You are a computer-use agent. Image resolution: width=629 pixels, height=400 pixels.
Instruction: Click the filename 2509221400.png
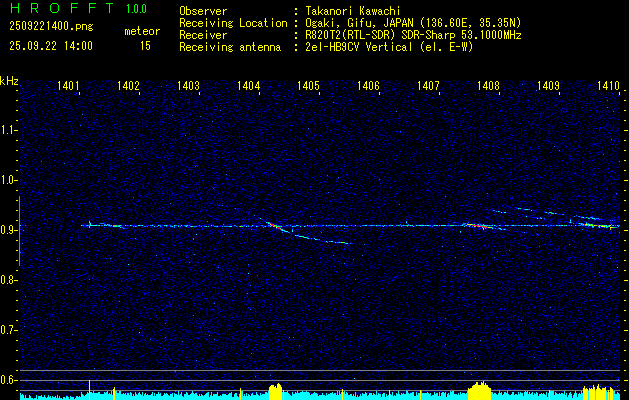[x=51, y=27]
